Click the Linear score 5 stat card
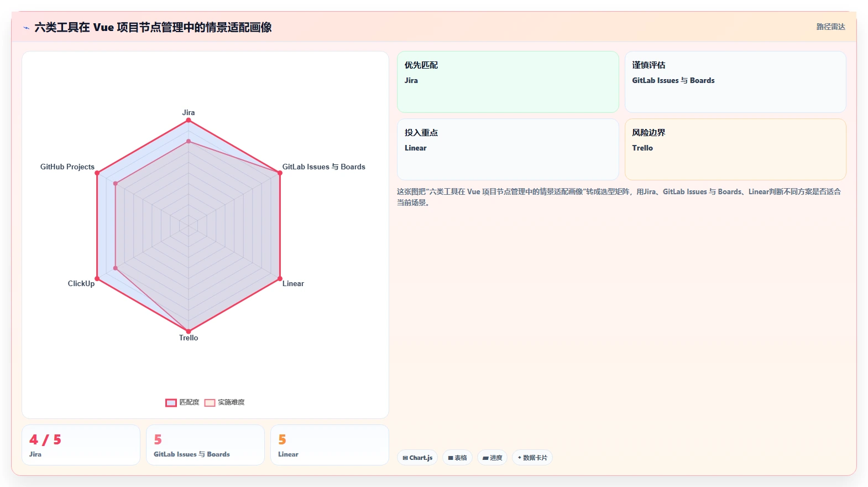 click(330, 445)
